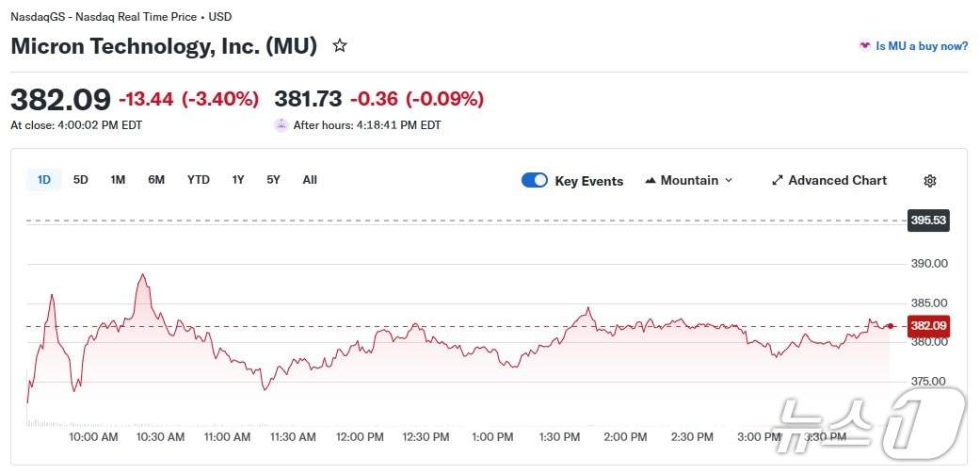Select the 1D time range tab
This screenshot has height=474, width=980.
[x=44, y=180]
